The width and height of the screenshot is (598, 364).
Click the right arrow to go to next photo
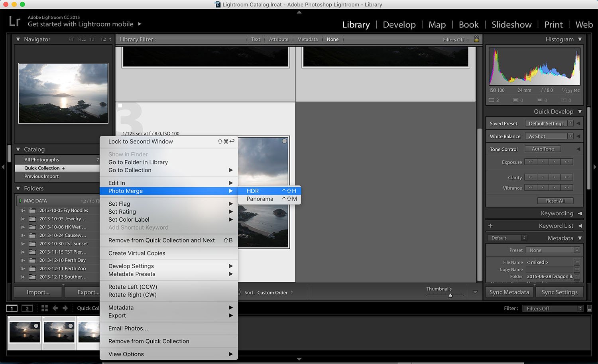tap(65, 308)
